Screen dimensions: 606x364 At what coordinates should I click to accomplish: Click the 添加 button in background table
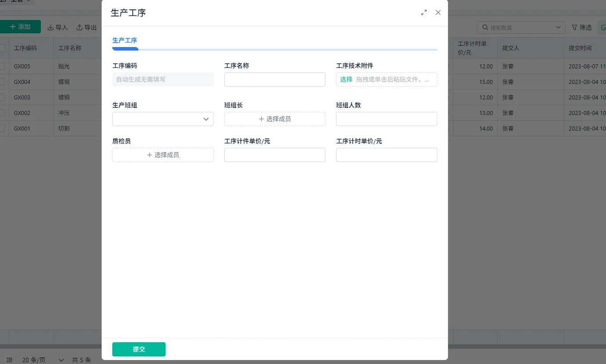pyautogui.click(x=20, y=27)
